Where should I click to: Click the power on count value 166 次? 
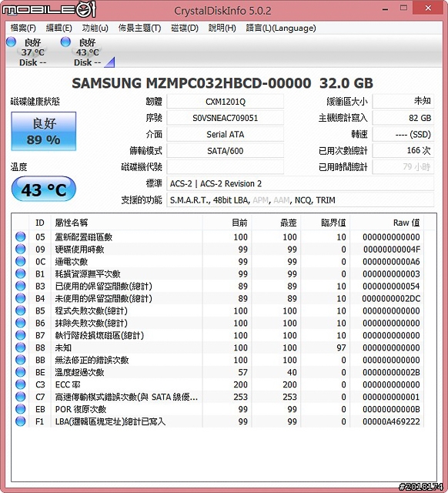(x=403, y=151)
